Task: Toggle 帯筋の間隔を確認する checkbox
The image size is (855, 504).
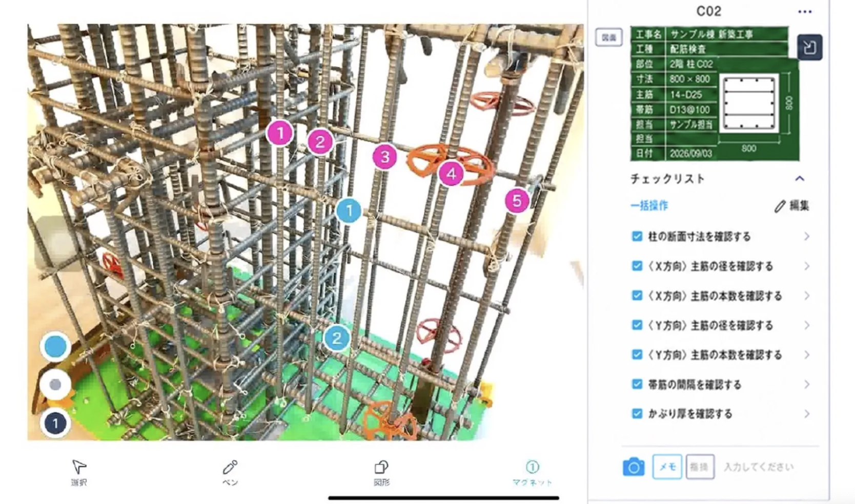Action: [637, 384]
